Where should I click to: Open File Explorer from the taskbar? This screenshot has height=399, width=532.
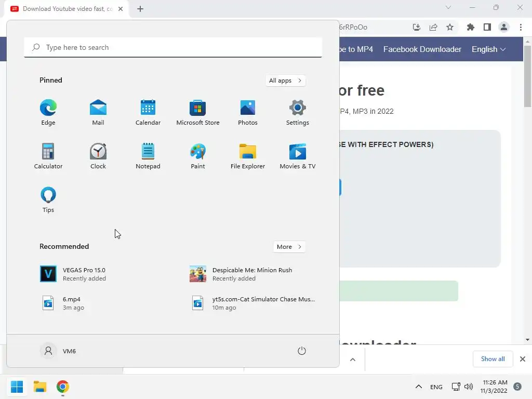[39, 387]
